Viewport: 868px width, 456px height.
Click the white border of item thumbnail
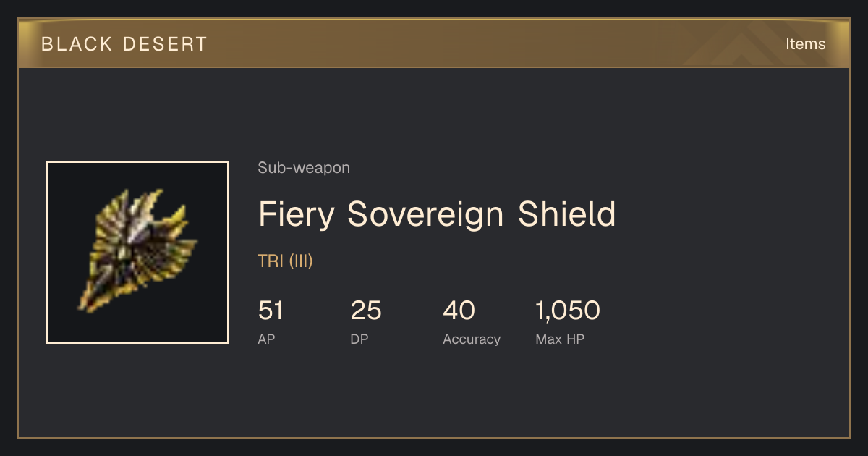pos(137,163)
